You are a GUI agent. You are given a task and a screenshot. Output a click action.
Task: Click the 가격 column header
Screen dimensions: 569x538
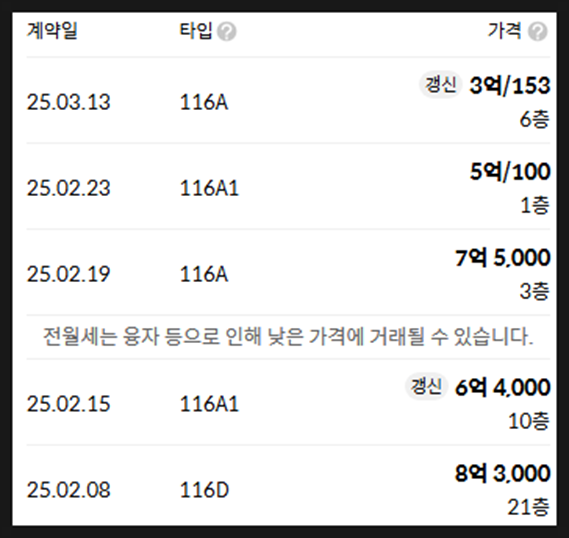505,30
